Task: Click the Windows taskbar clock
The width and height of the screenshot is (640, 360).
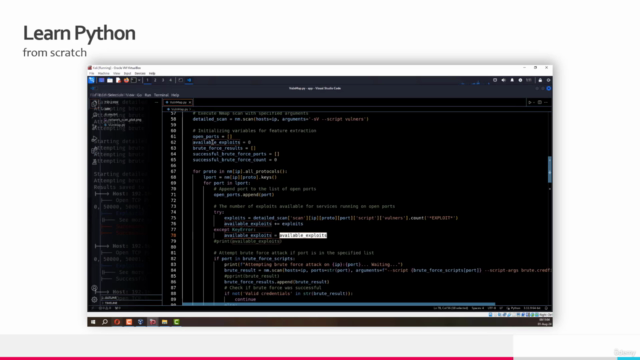Action: coord(544,322)
